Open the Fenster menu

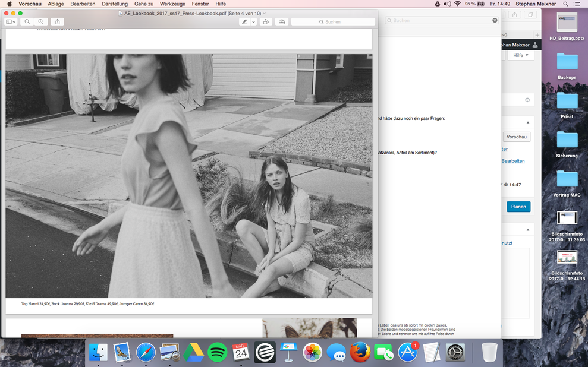(x=200, y=4)
